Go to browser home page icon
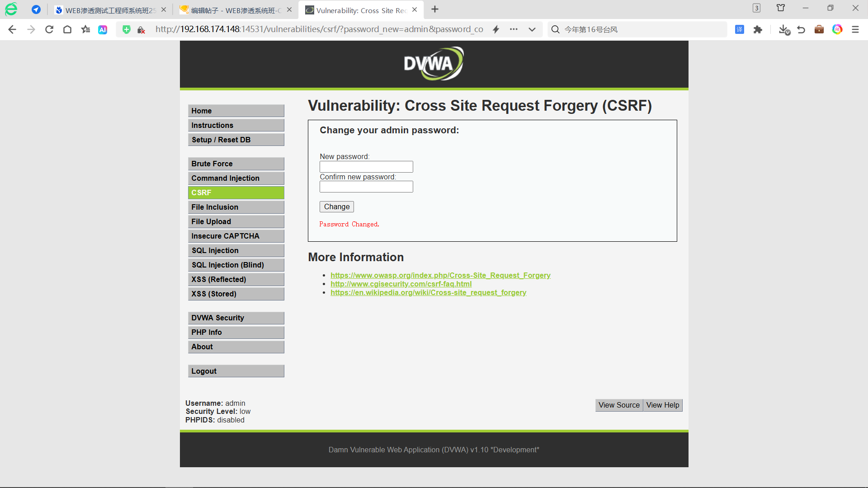 pos(67,29)
